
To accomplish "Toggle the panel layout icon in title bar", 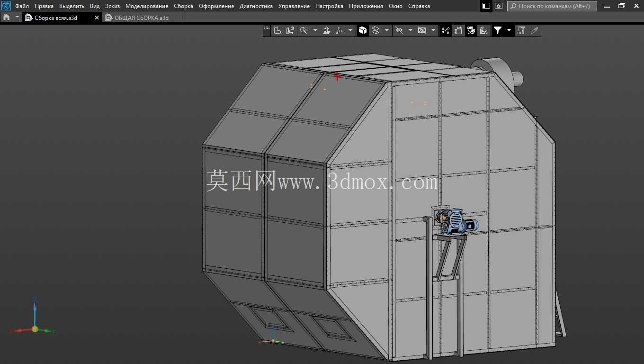I will pyautogui.click(x=486, y=6).
